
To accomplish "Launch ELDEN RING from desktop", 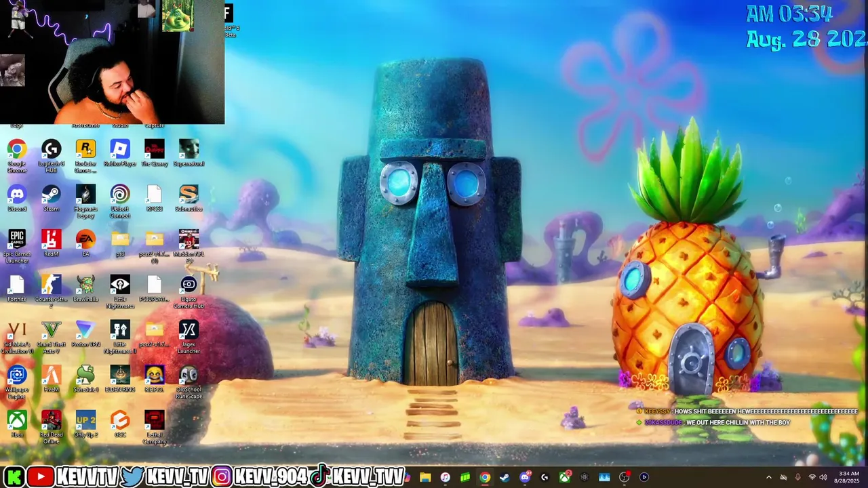I will 120,380.
